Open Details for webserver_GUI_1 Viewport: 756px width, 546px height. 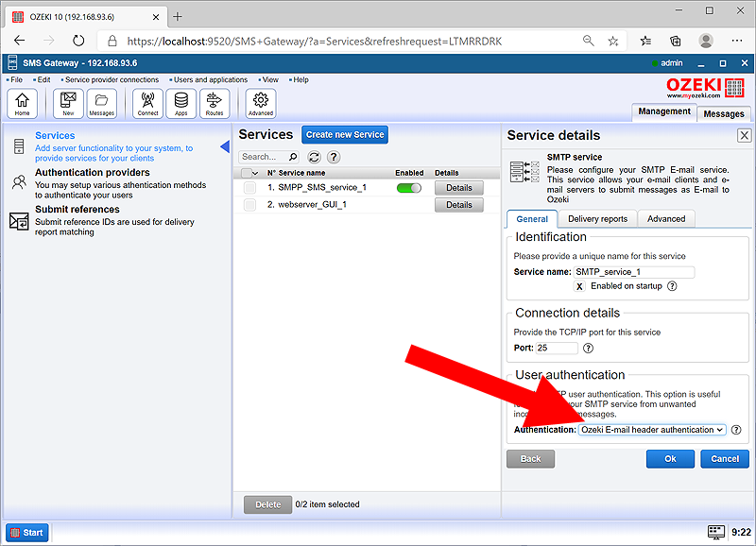coord(458,205)
